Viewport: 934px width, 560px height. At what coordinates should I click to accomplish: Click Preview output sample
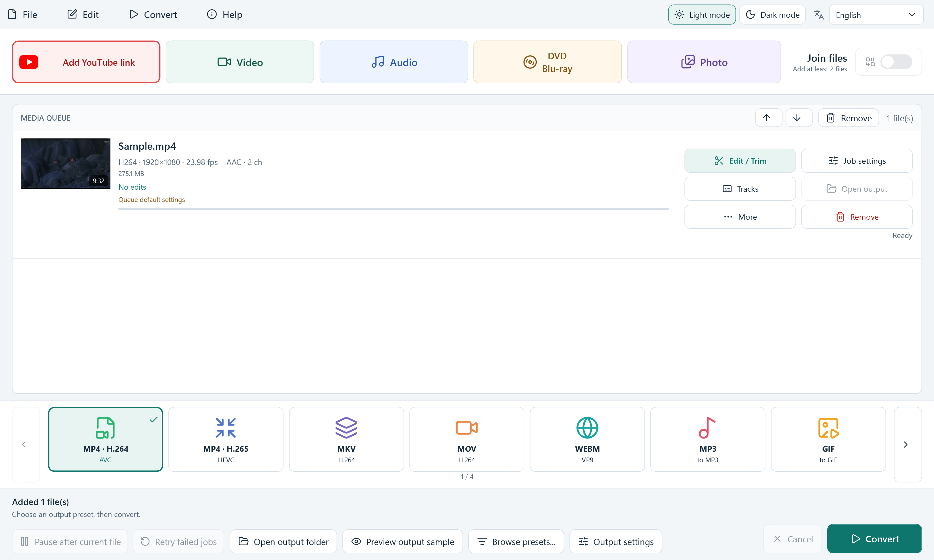(x=402, y=542)
